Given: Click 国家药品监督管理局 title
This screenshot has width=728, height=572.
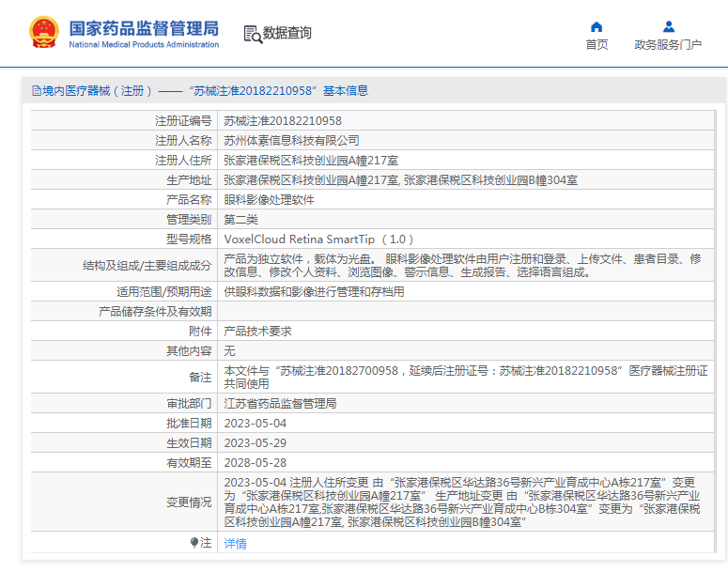Looking at the screenshot, I should coord(144,28).
